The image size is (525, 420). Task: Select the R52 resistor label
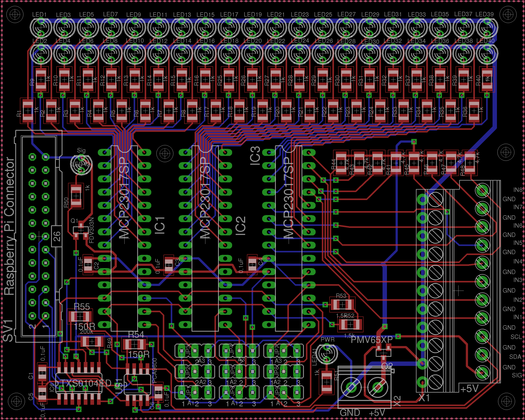tap(349, 316)
